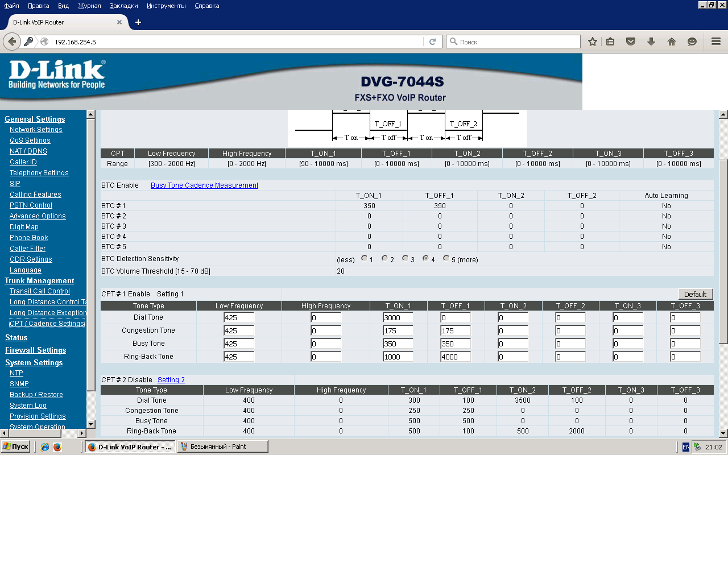Click the main page scroll up arrow
Image resolution: width=728 pixels, height=587 pixels.
pos(723,114)
